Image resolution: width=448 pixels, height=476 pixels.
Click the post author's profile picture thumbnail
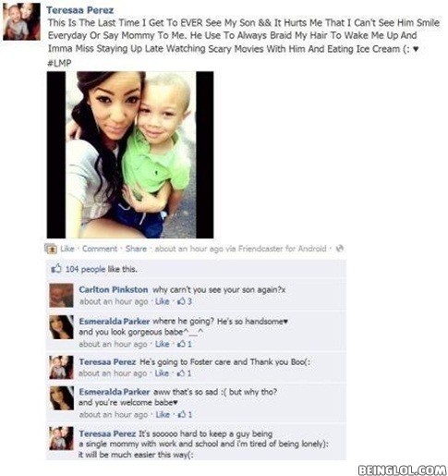(x=21, y=21)
